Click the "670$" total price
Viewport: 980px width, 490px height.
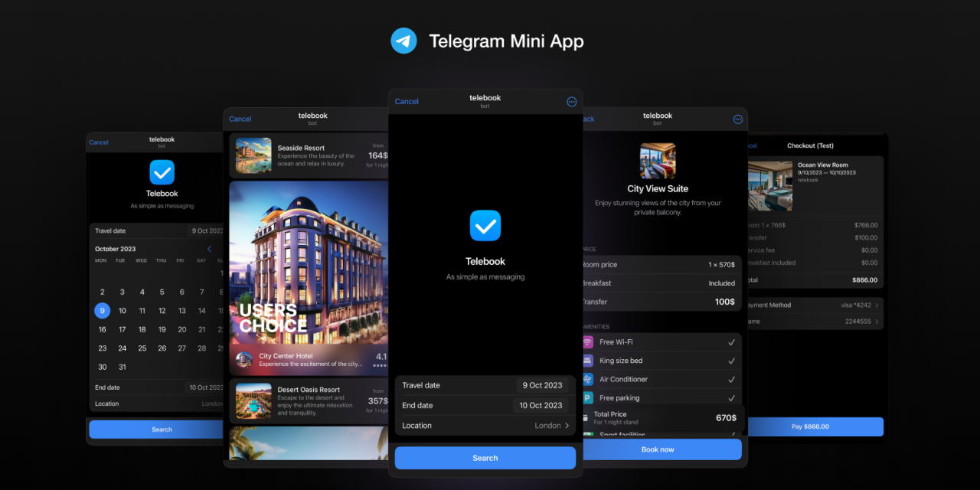726,418
